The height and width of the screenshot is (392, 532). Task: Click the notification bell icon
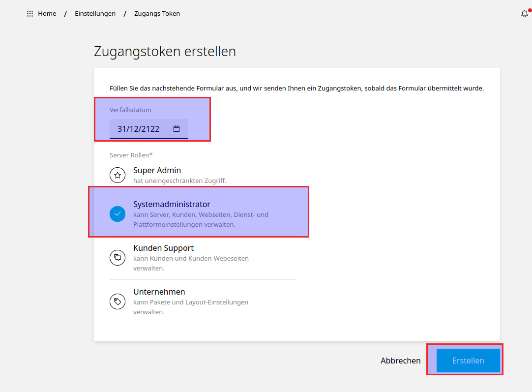point(524,14)
